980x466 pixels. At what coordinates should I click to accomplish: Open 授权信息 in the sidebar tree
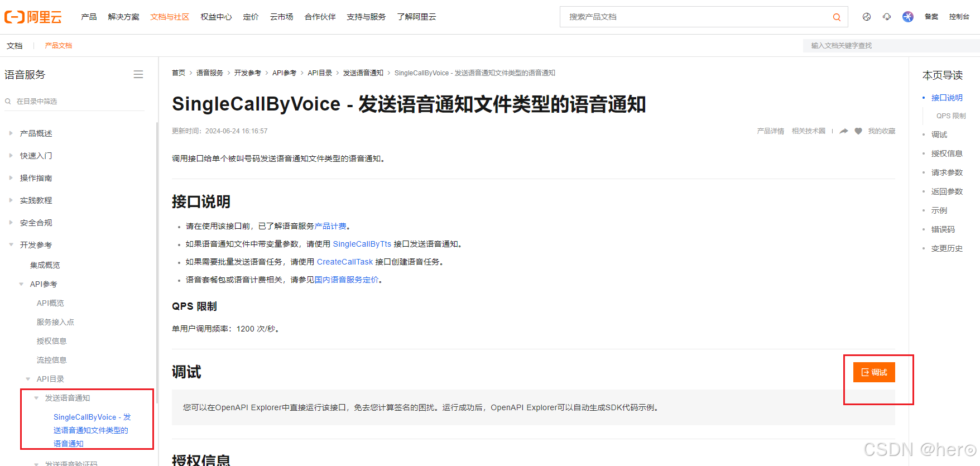pos(52,341)
